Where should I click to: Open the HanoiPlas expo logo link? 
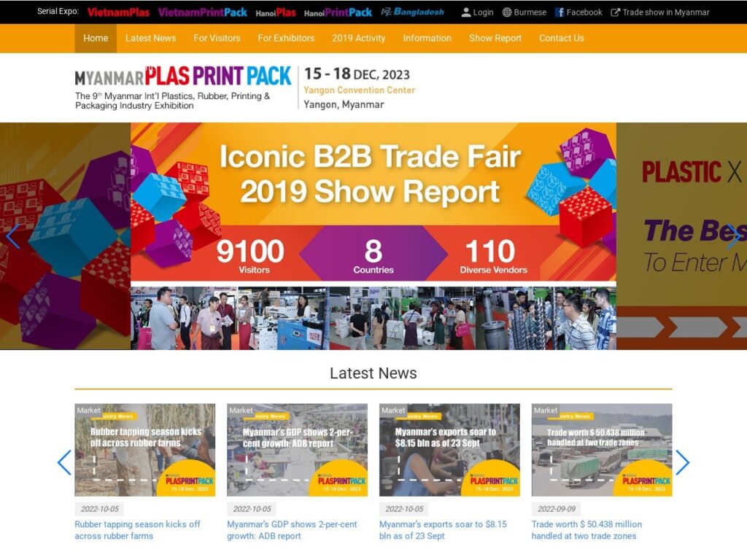(276, 13)
